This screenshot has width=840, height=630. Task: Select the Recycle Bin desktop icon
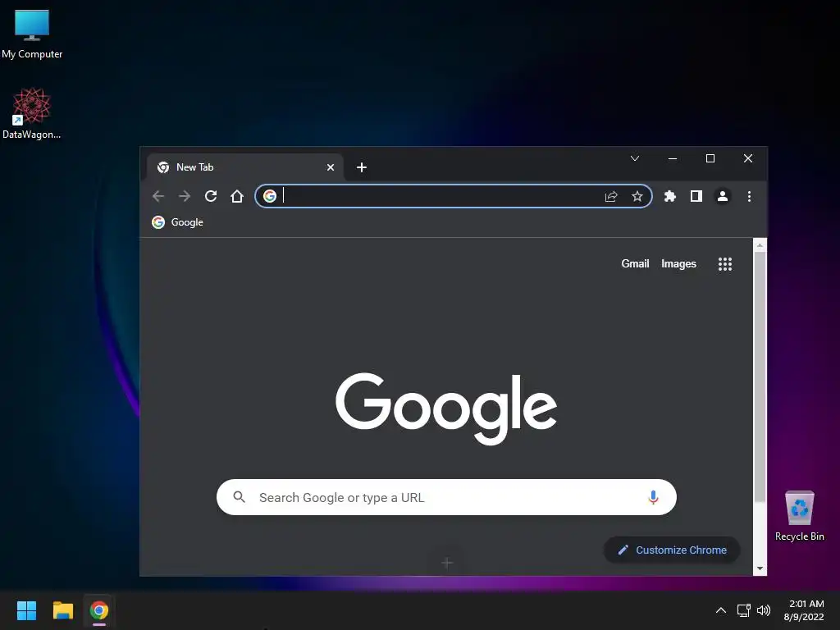(x=799, y=516)
